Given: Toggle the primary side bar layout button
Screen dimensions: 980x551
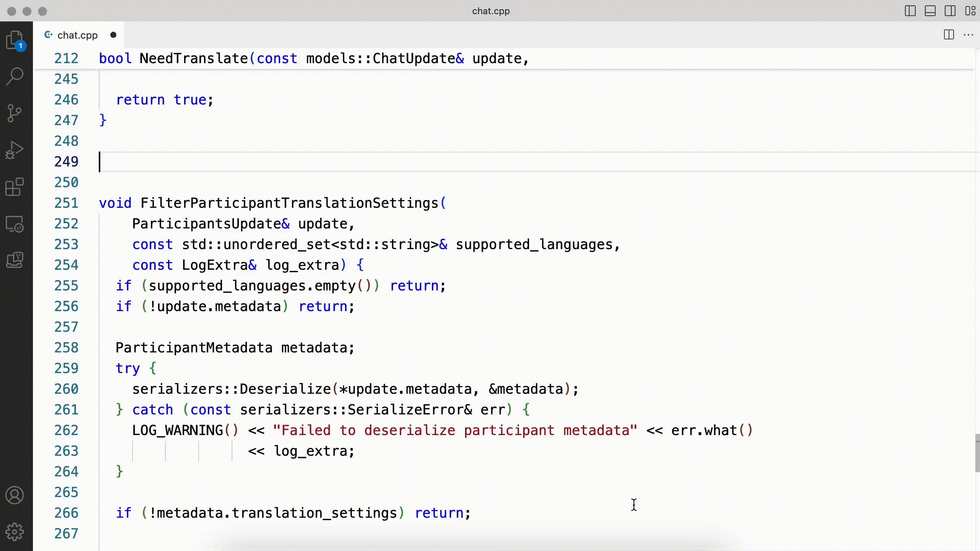Looking at the screenshot, I should tap(910, 11).
